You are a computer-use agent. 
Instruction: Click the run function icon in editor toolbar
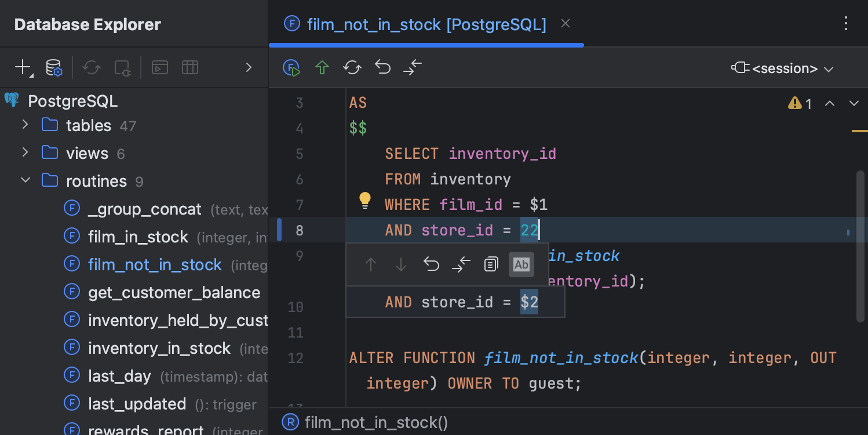291,68
